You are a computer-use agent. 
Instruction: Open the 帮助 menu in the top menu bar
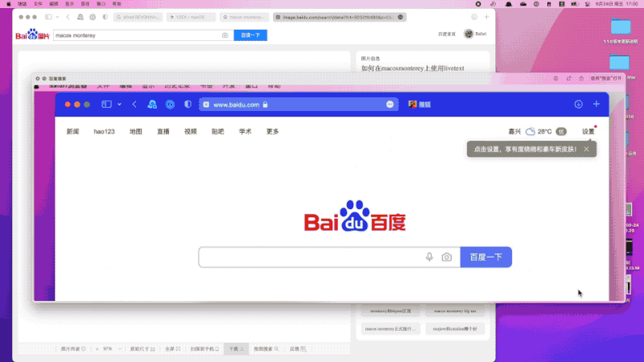117,4
